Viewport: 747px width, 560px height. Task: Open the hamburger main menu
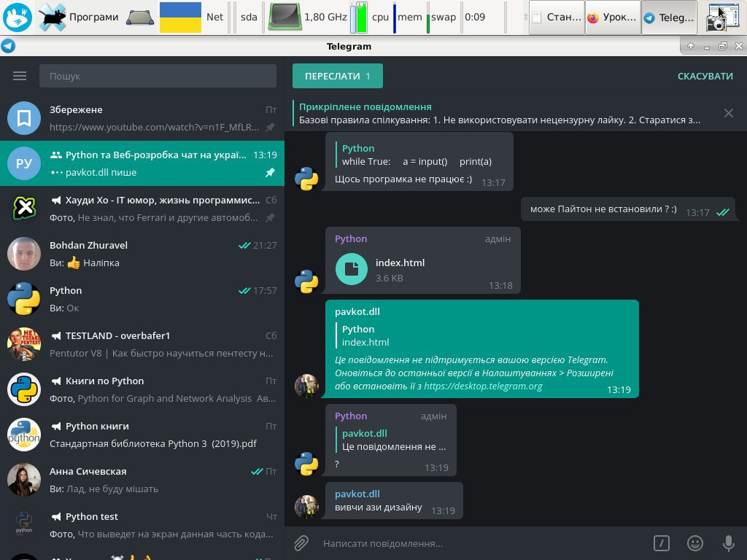(20, 76)
